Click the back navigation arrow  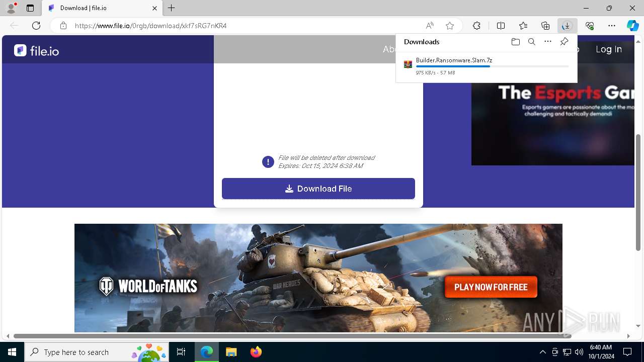pos(14,26)
